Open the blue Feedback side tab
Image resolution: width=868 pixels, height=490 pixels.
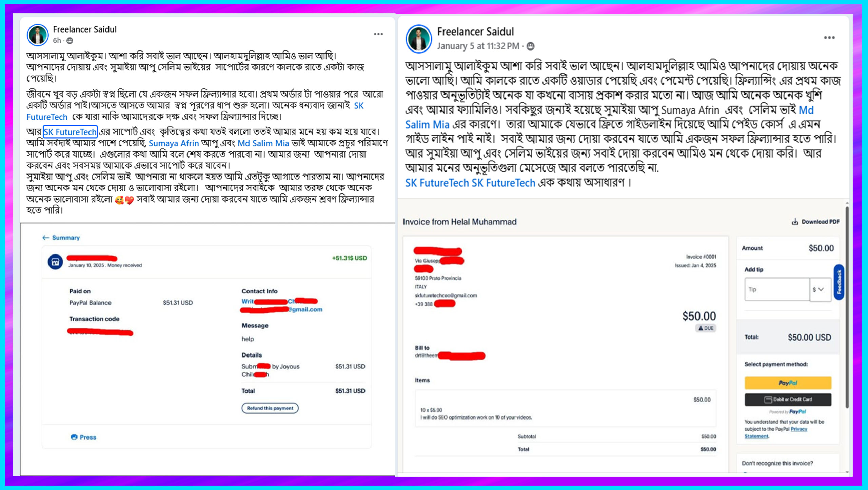tap(839, 282)
